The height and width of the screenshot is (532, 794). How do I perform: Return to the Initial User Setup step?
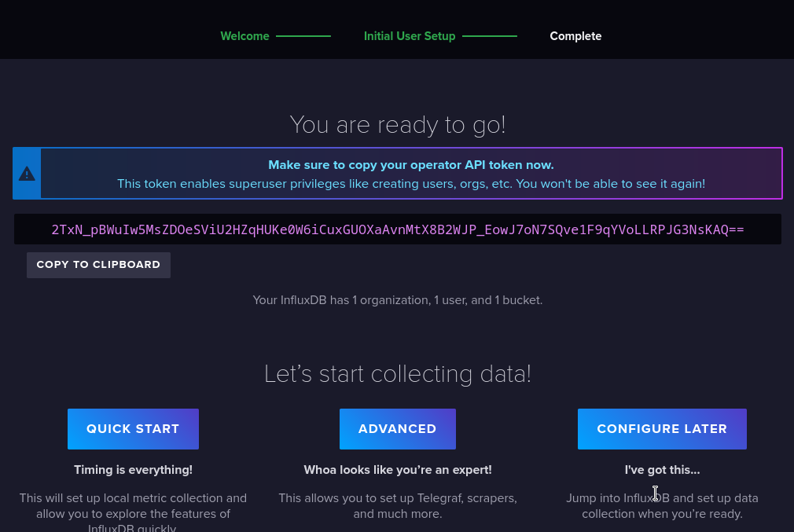pyautogui.click(x=409, y=36)
